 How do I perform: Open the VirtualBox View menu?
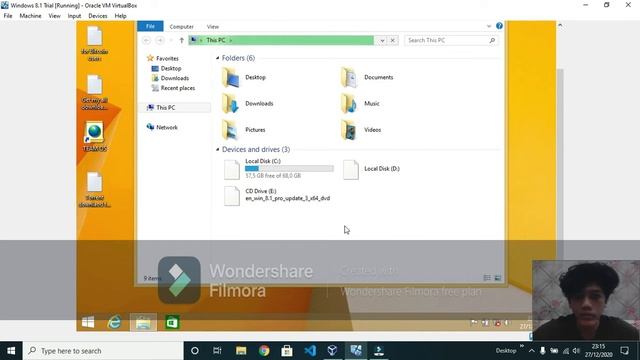point(54,16)
